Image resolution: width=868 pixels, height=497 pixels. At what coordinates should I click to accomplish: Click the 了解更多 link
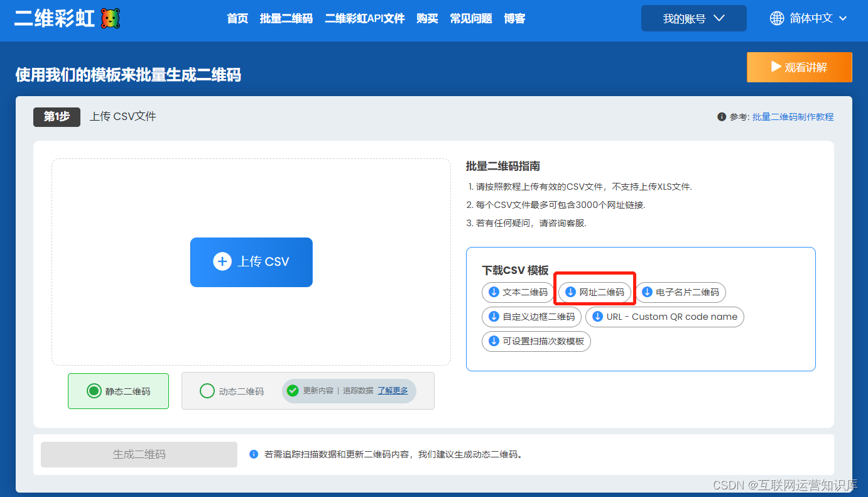(393, 391)
